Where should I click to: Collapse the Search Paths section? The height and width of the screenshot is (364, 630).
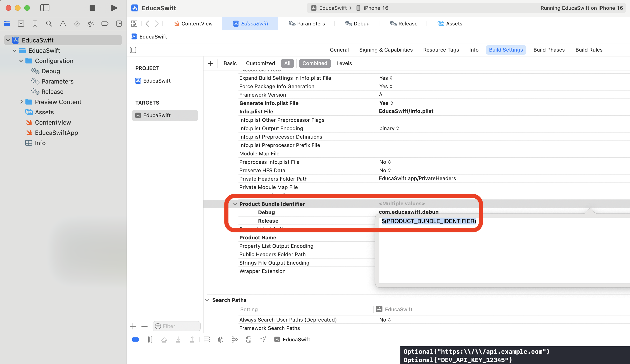pos(207,300)
